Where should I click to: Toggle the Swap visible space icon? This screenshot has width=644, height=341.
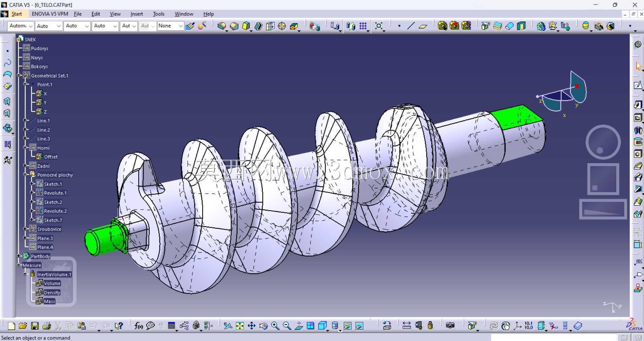coord(359,326)
